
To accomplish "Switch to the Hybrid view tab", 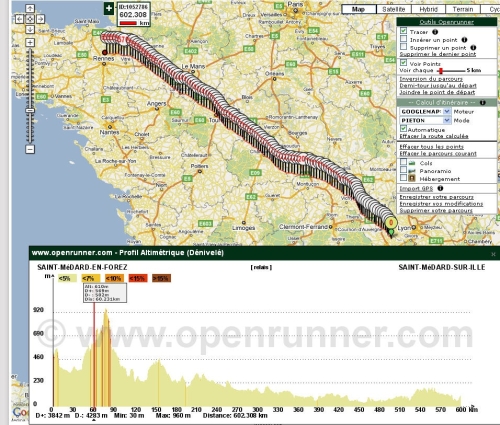I will (428, 9).
